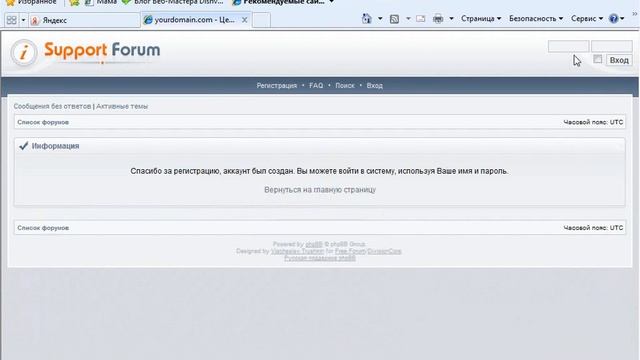Expand the RSS feeds dropdown arrow

point(408,19)
